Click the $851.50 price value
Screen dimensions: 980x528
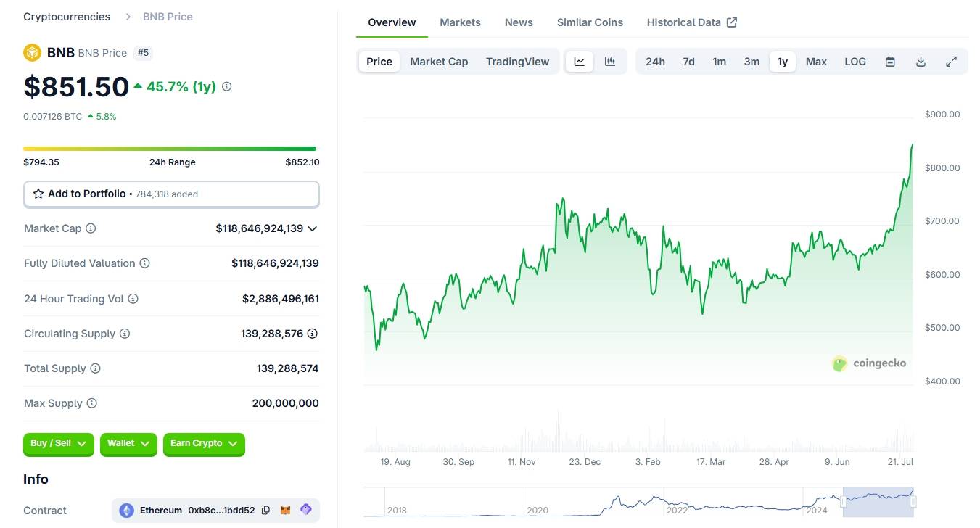point(76,86)
